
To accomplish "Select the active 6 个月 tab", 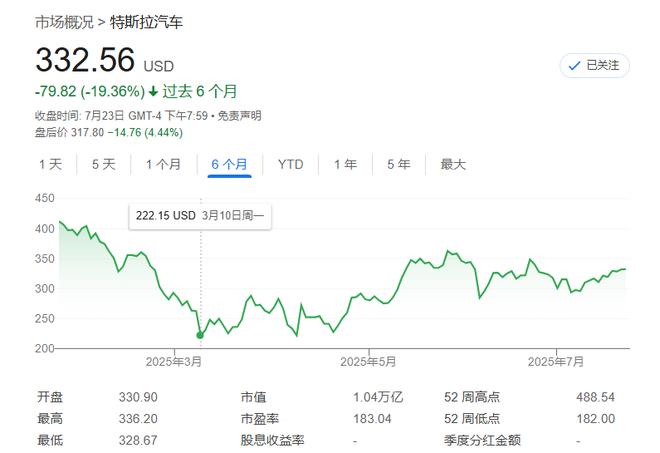I will (x=229, y=164).
